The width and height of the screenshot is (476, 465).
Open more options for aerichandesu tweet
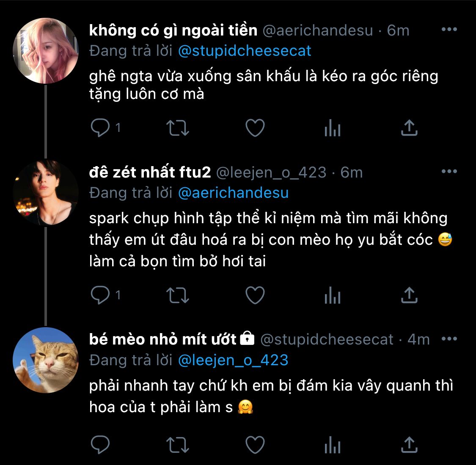coord(449,30)
